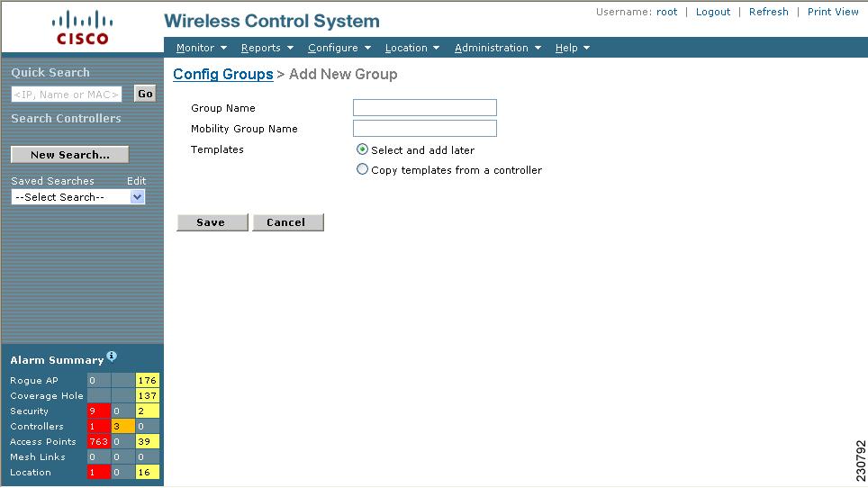Click the Security alarm label
The width and height of the screenshot is (868, 488).
[29, 411]
